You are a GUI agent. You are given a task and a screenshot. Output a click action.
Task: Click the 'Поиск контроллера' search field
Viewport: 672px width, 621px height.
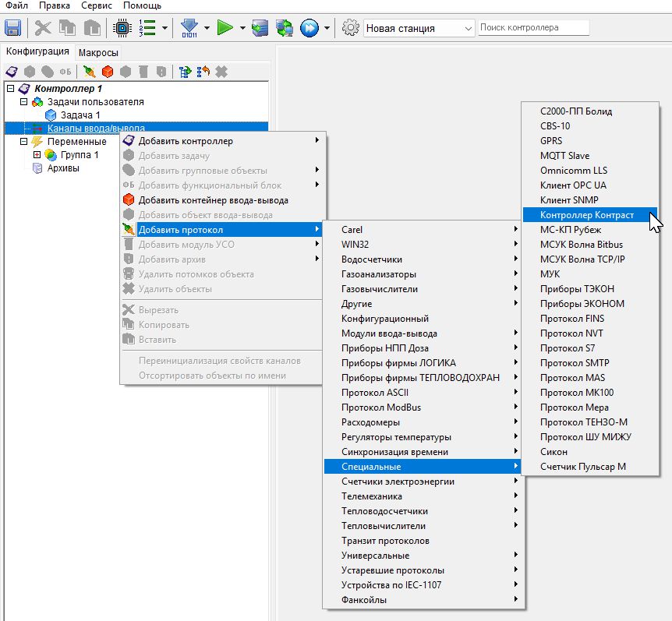click(x=533, y=27)
